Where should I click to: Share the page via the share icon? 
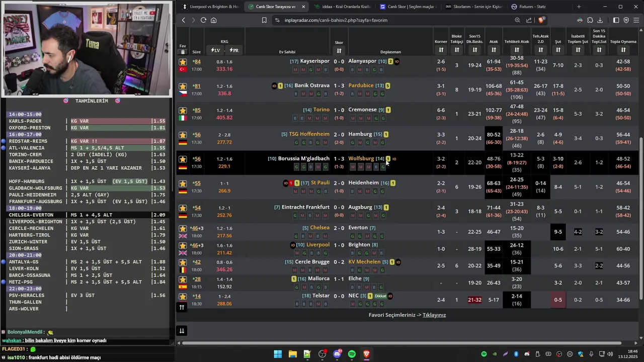point(529,20)
